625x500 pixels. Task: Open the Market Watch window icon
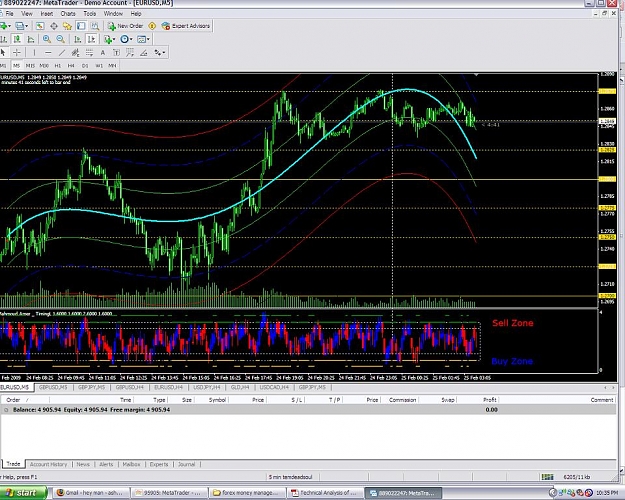click(x=40, y=26)
